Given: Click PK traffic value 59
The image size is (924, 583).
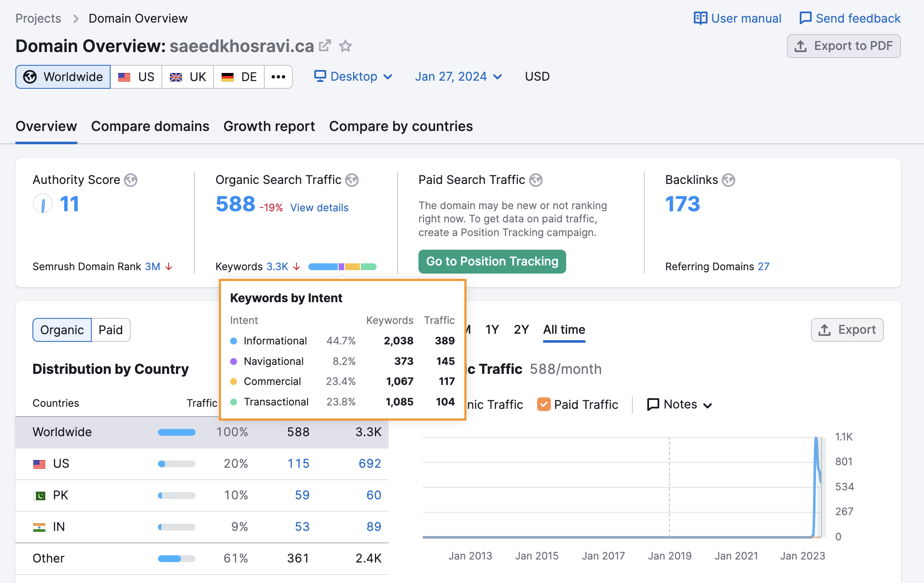Looking at the screenshot, I should (302, 496).
